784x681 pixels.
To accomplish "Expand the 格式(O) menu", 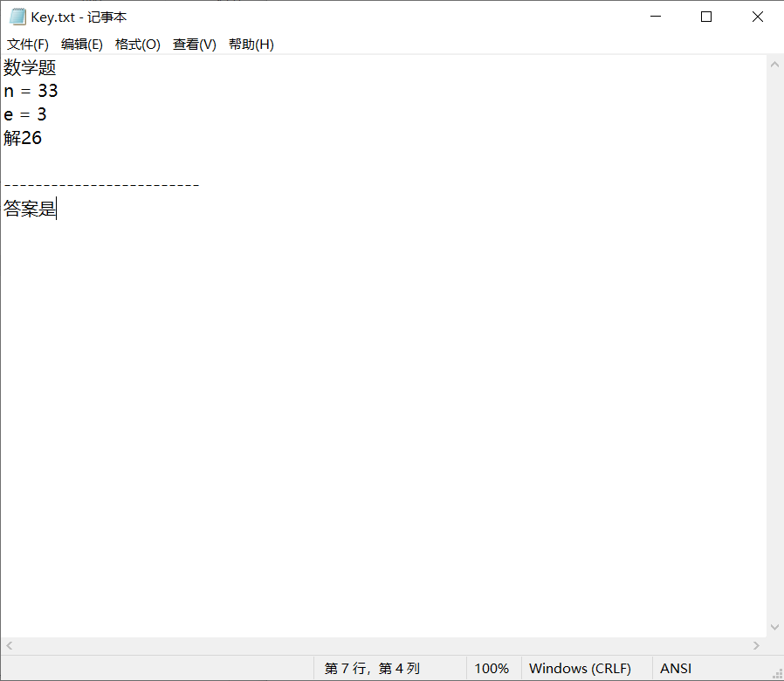I will coord(138,45).
